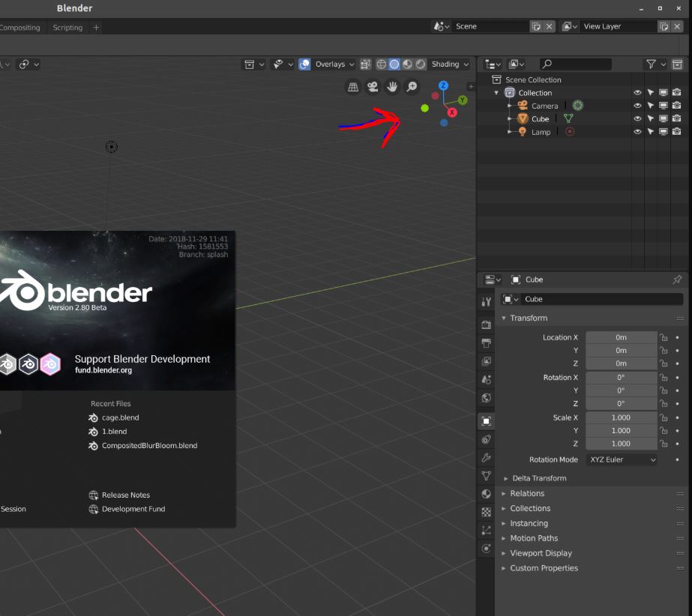Pin the properties editor context
The image size is (692, 616).
pos(677,280)
